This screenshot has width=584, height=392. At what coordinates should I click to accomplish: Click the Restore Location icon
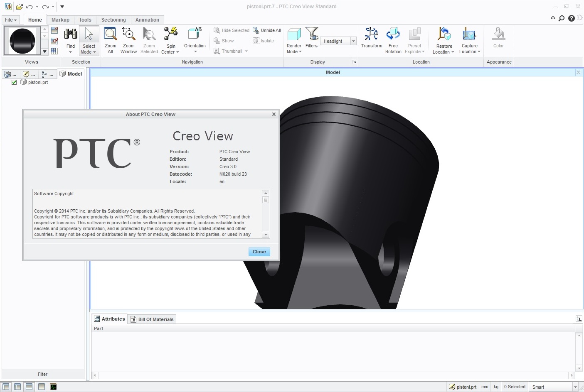pyautogui.click(x=444, y=34)
